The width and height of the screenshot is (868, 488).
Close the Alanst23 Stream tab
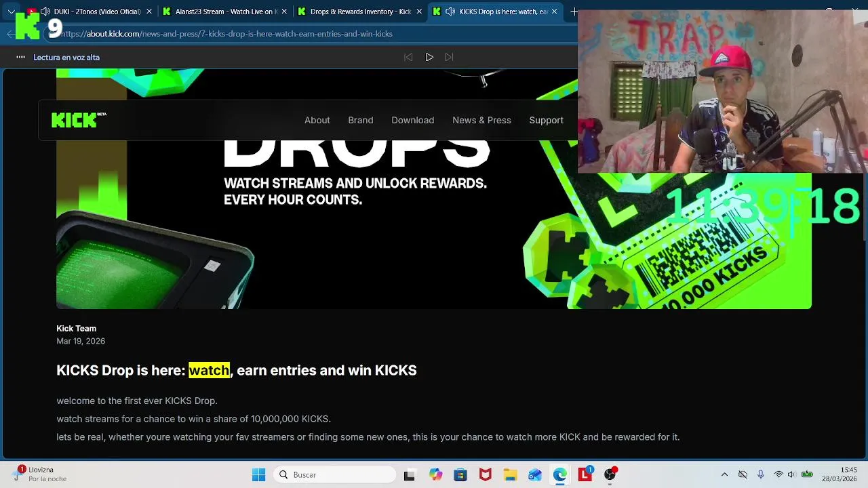tap(284, 12)
